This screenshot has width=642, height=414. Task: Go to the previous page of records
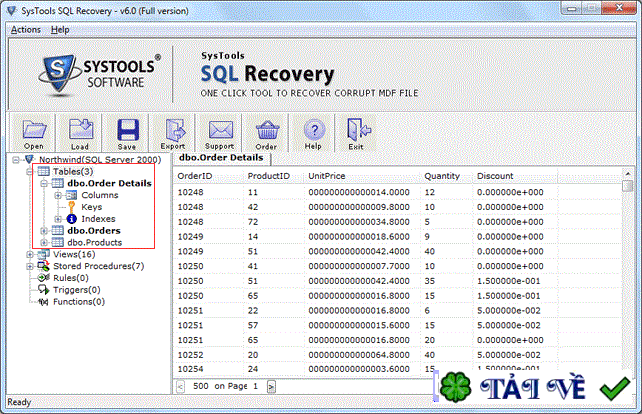(181, 386)
